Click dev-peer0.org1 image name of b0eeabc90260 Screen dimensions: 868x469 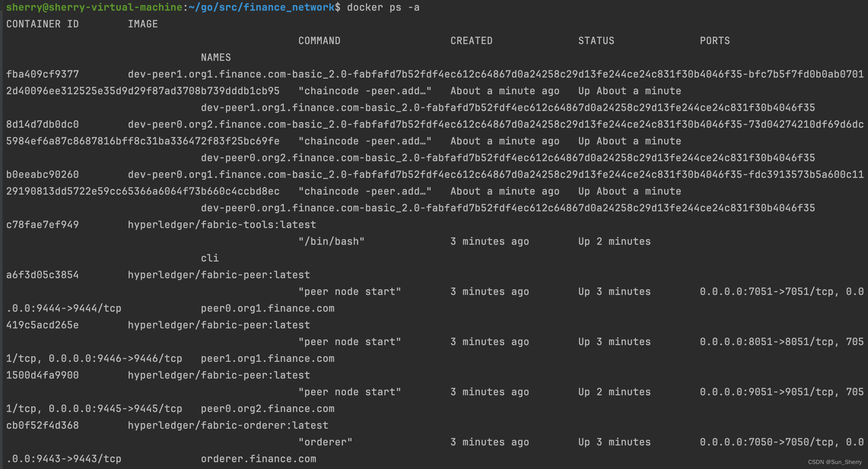click(496, 175)
